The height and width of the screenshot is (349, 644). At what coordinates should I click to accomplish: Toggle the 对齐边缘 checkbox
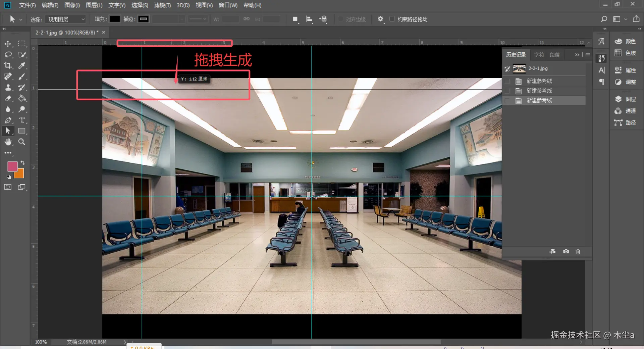click(x=341, y=19)
